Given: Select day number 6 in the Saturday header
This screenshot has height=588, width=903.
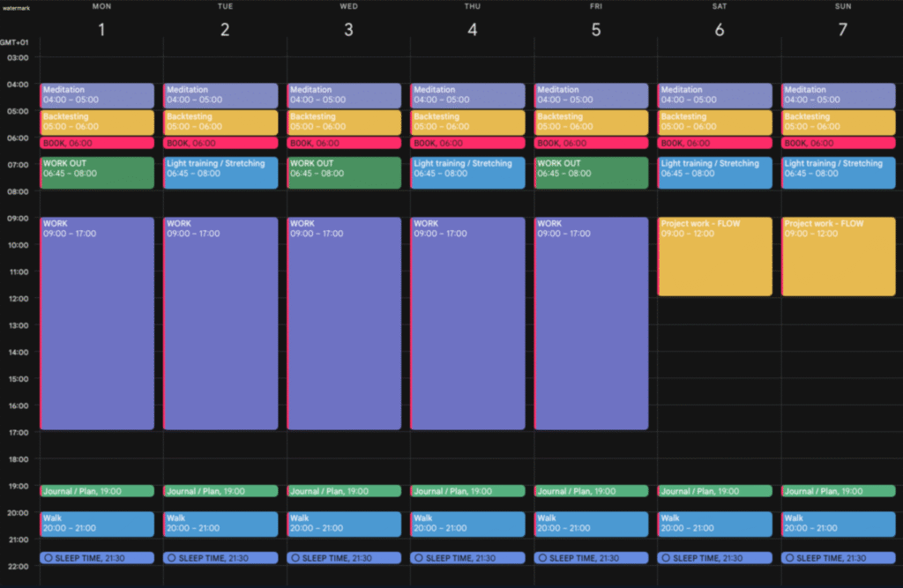Looking at the screenshot, I should point(719,29).
